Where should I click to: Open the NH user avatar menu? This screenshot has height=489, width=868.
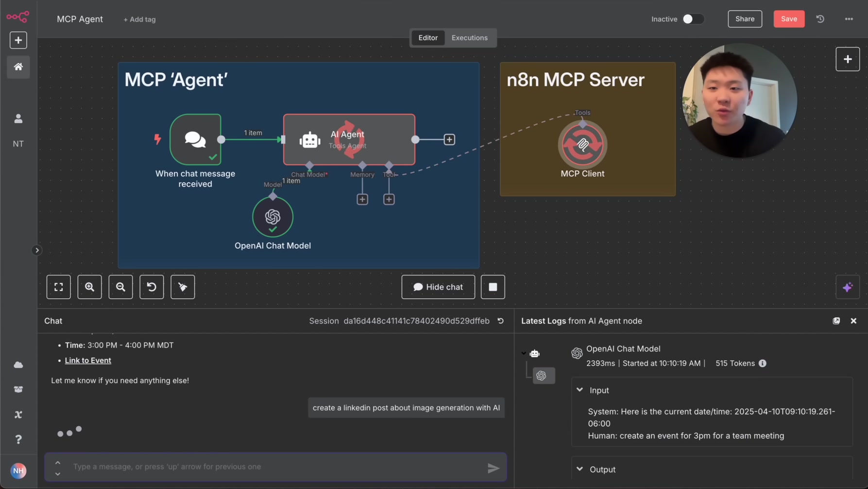click(18, 471)
